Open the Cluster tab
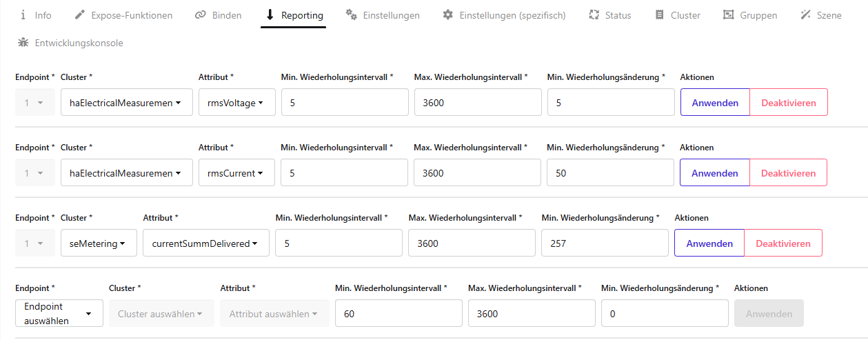868x340 pixels. tap(677, 15)
